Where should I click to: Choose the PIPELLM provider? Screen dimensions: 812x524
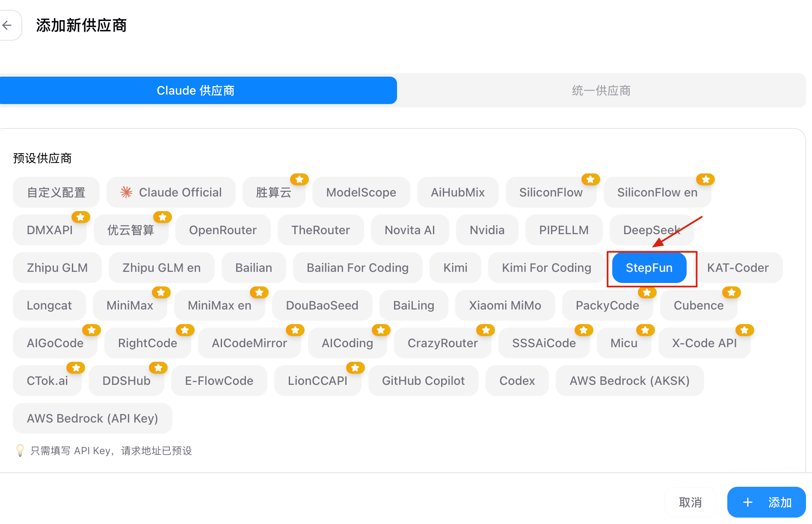point(564,230)
